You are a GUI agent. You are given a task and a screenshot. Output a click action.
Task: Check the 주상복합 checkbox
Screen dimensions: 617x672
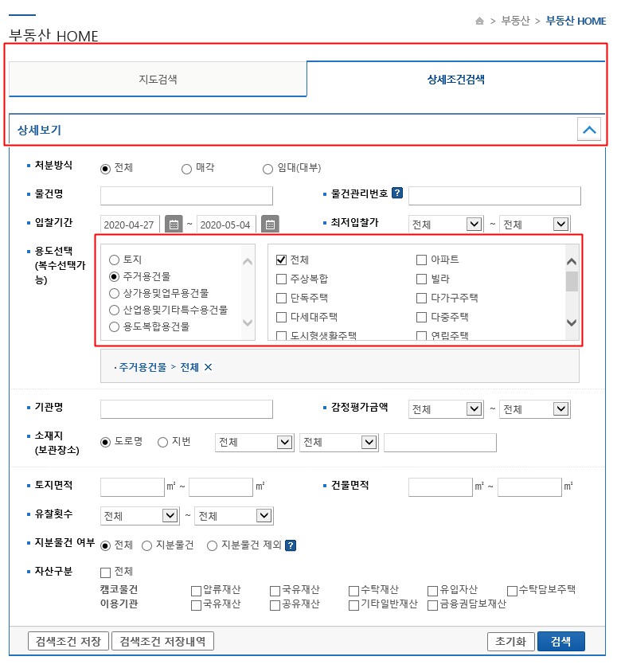click(x=281, y=279)
